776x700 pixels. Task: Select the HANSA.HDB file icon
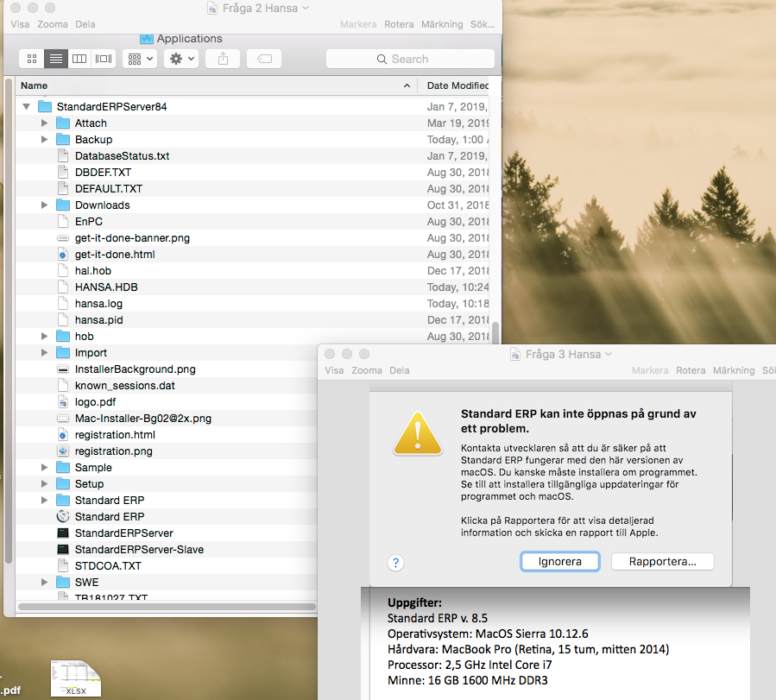63,287
